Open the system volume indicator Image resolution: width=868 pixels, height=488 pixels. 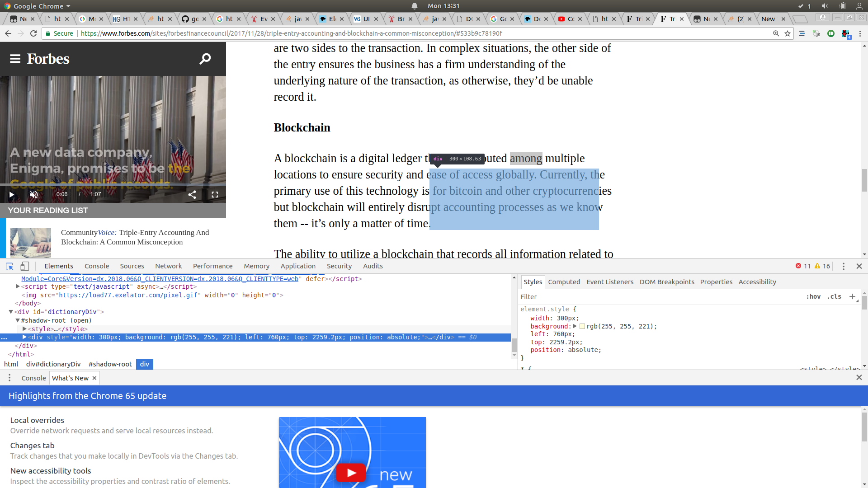coord(825,6)
